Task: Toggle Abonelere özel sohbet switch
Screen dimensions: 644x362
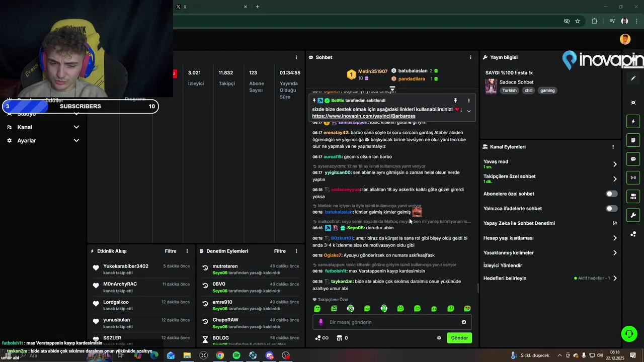Action: [611, 194]
